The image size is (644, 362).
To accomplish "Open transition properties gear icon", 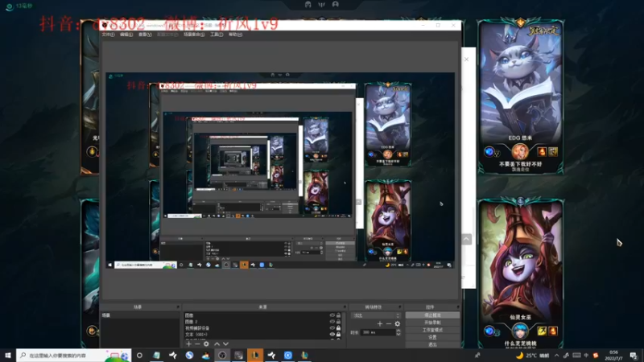I will tap(397, 324).
